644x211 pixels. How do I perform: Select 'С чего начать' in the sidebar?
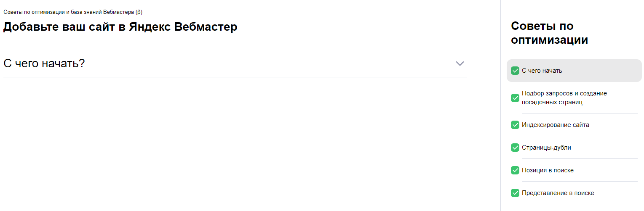coord(542,71)
